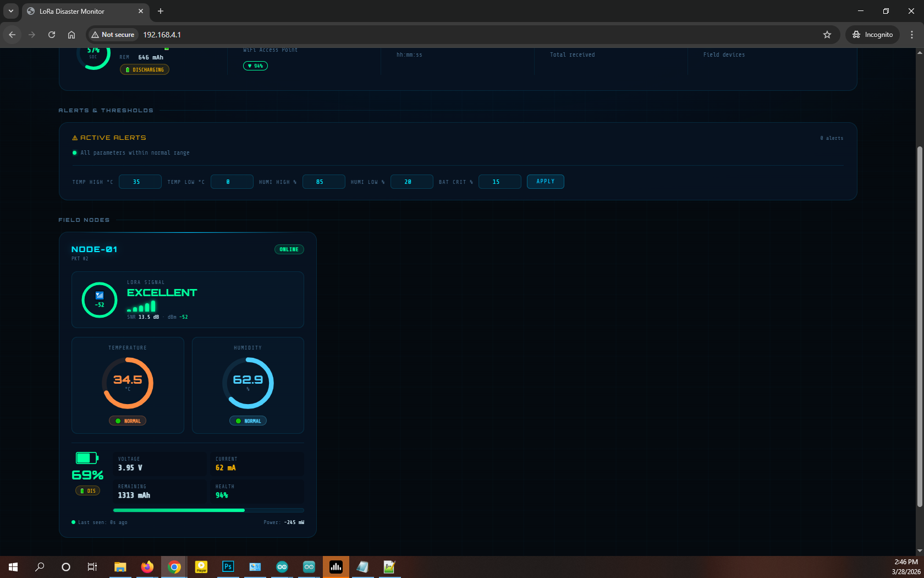Edit the Humi High threshold field
924x578 pixels.
(323, 182)
